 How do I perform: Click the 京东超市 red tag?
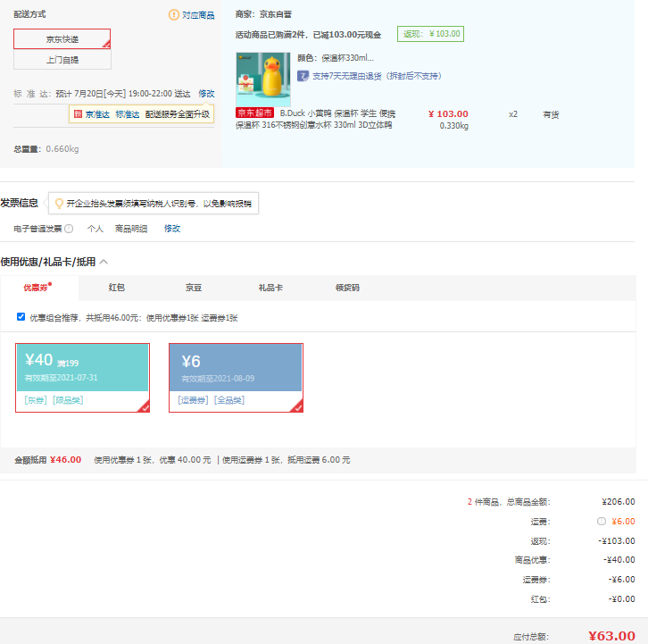[254, 113]
